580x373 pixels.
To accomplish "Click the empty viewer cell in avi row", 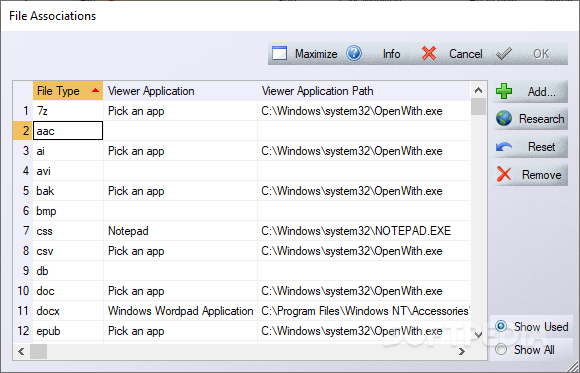I will tap(181, 171).
